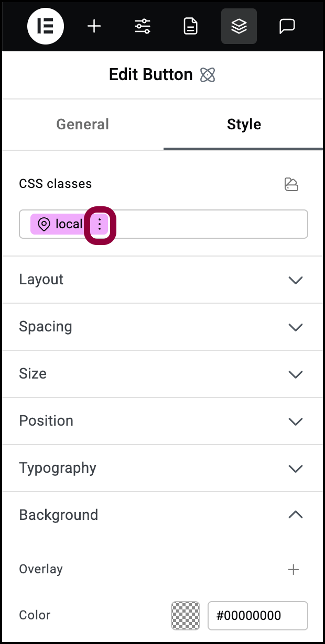Add an Overlay with the plus button

[294, 569]
